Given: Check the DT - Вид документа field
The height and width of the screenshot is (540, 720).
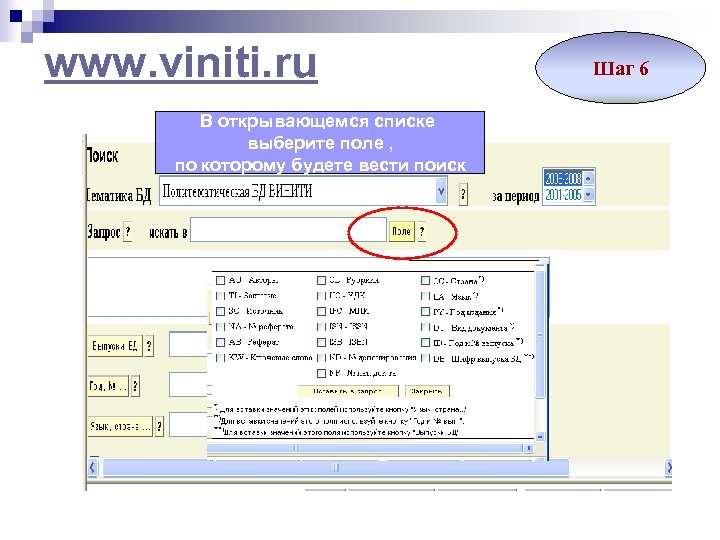Looking at the screenshot, I should [x=425, y=327].
